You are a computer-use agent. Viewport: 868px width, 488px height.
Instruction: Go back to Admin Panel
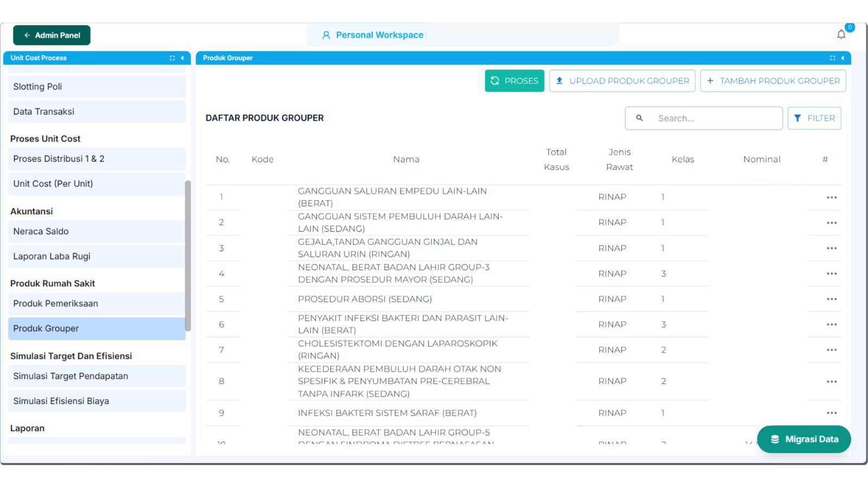[52, 35]
